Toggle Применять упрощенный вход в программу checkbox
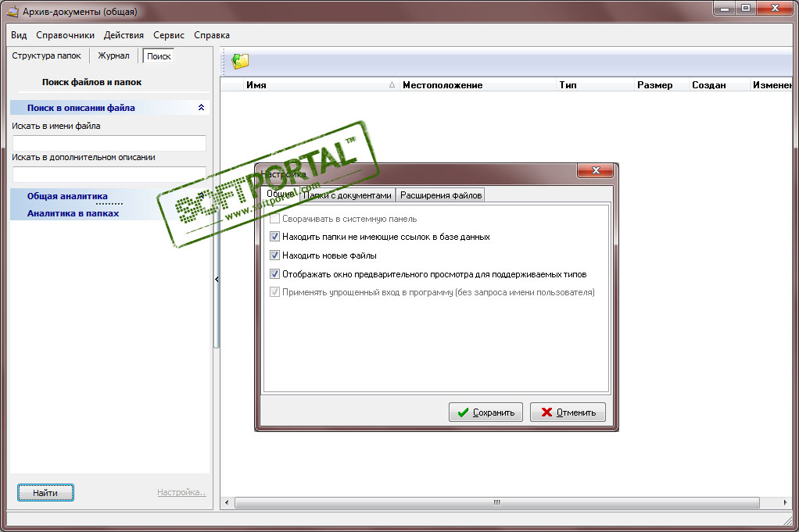The height and width of the screenshot is (532, 799). click(x=274, y=292)
